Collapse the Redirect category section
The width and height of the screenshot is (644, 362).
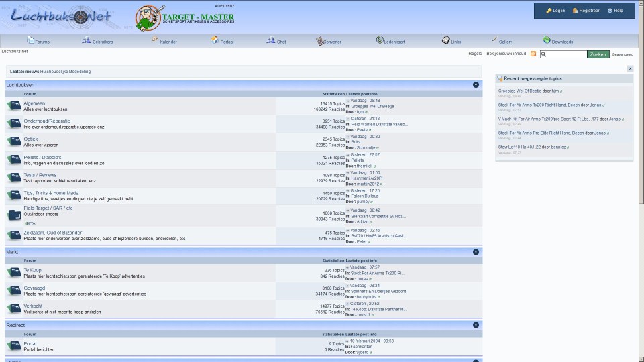pyautogui.click(x=476, y=325)
